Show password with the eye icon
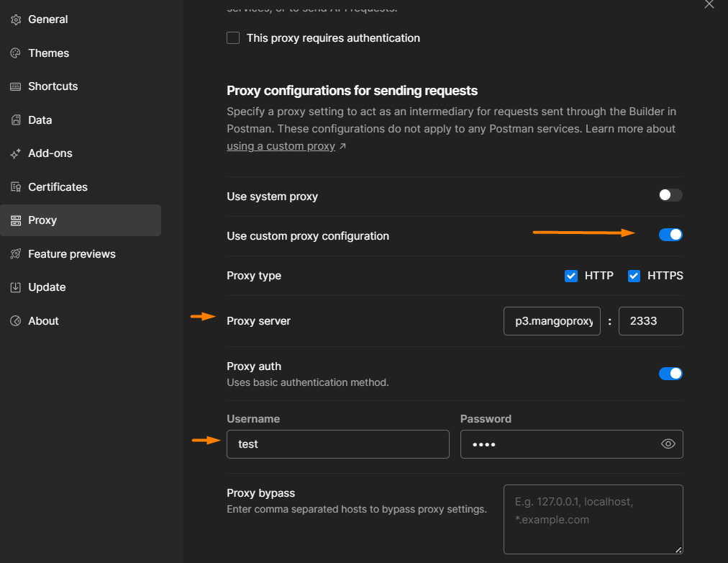 (668, 444)
